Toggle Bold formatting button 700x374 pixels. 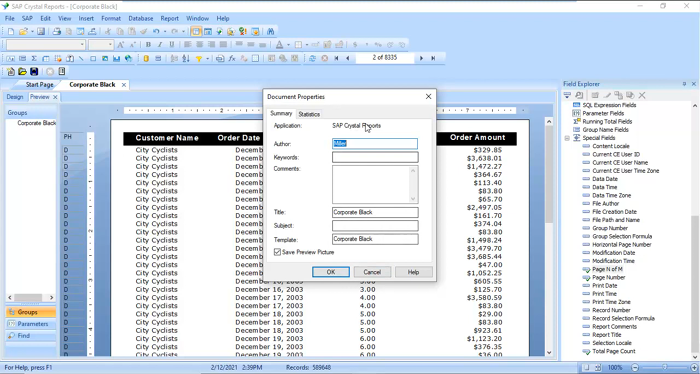tap(148, 45)
